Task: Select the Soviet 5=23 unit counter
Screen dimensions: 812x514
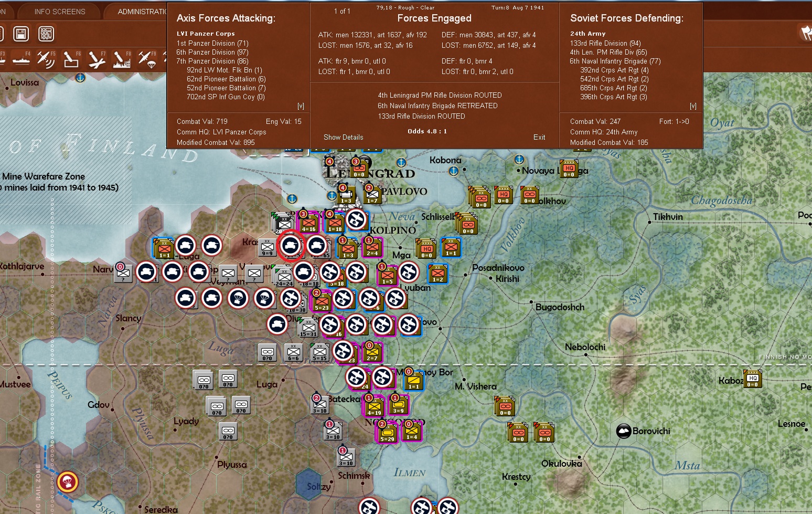Action: pyautogui.click(x=322, y=301)
